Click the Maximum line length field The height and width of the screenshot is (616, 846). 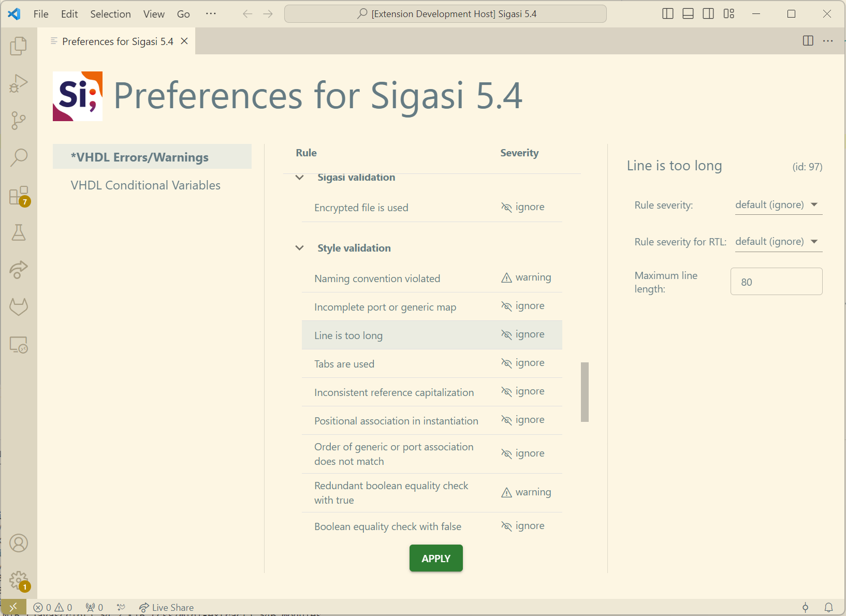point(776,282)
